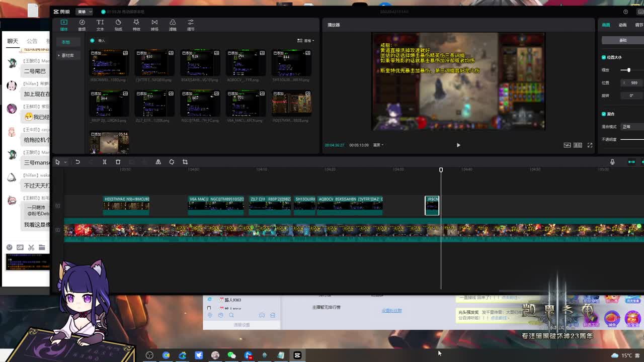The image size is (644, 362).
Task: Crop the selected clip
Action: click(x=185, y=162)
